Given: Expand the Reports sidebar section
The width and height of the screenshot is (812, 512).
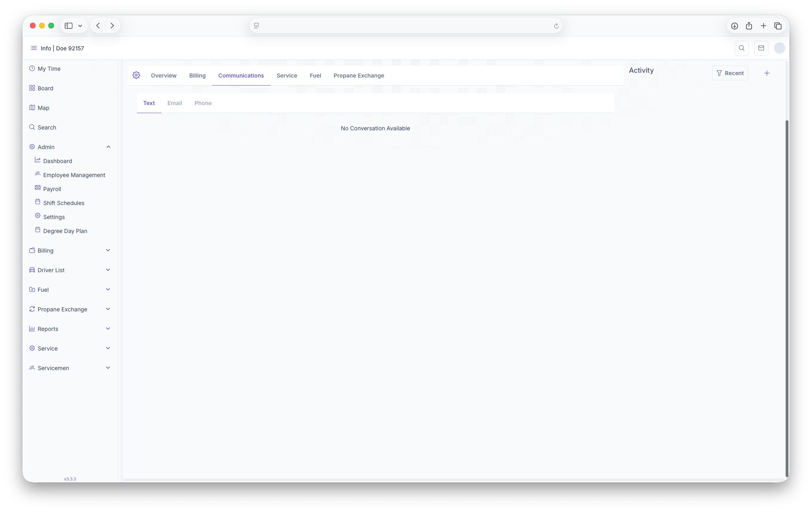Looking at the screenshot, I should pyautogui.click(x=108, y=329).
